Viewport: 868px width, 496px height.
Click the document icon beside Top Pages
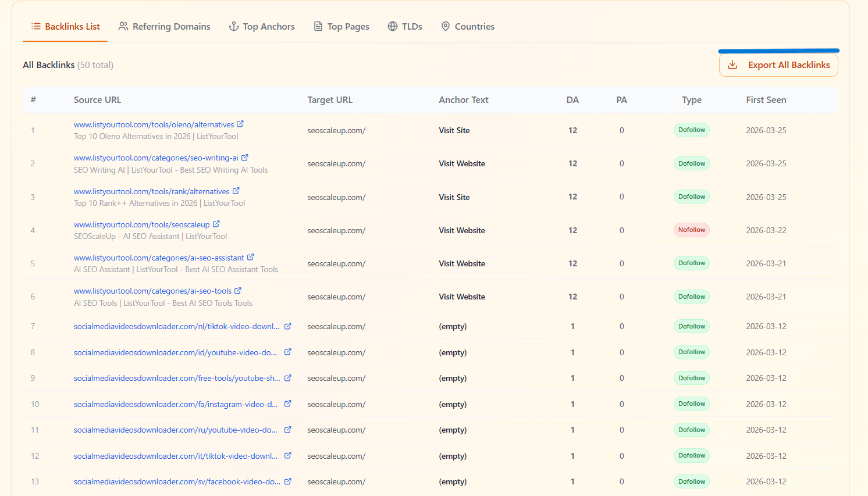318,26
